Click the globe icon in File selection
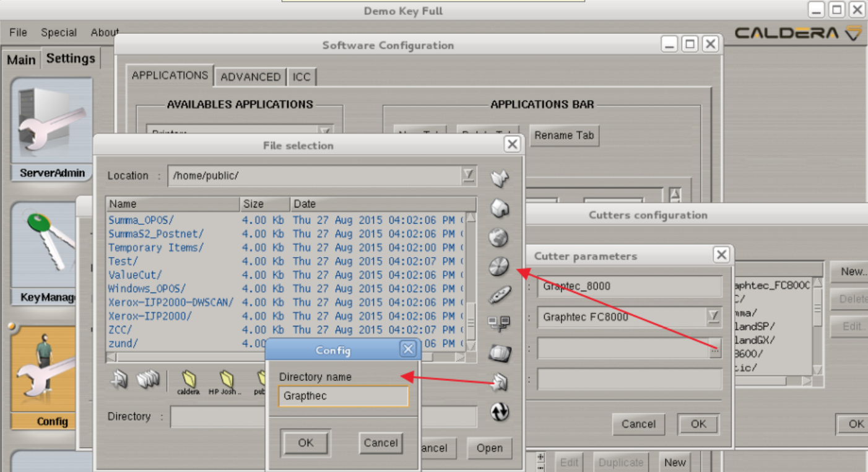The height and width of the screenshot is (472, 868). (x=499, y=237)
